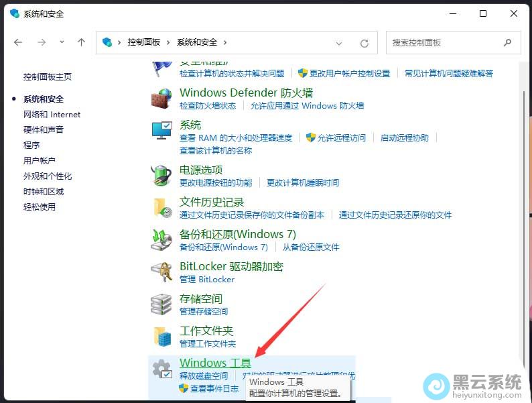Screen dimensions: 532x403
Task: Select 系统和安全 breadcrumb in address bar
Action: point(197,42)
